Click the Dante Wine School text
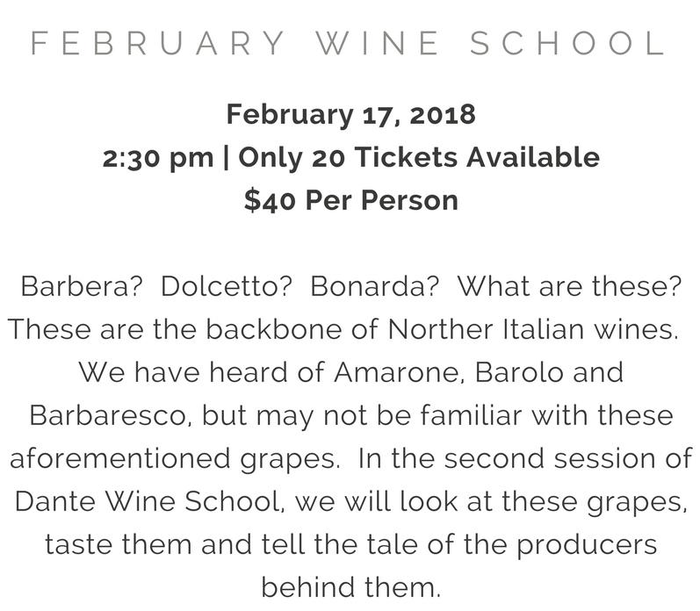 coord(149,501)
